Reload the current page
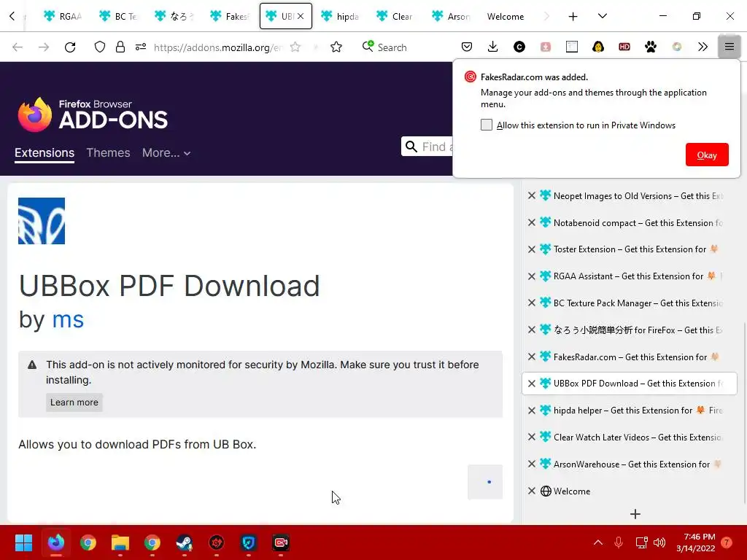Viewport: 747px width, 560px height. pyautogui.click(x=70, y=47)
